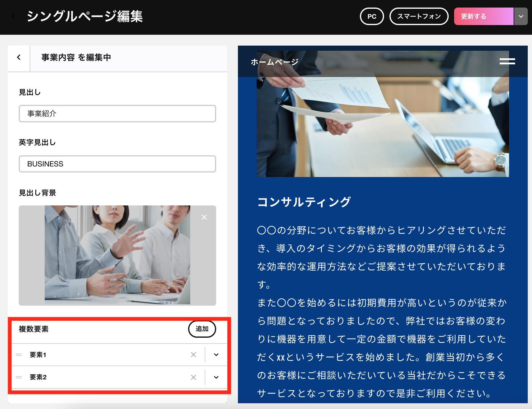Remove the 見出し背景 image with X

click(x=204, y=217)
